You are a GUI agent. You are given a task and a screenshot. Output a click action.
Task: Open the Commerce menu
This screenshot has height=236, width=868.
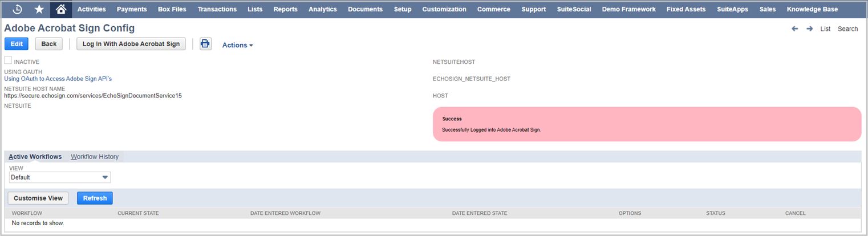coord(494,9)
